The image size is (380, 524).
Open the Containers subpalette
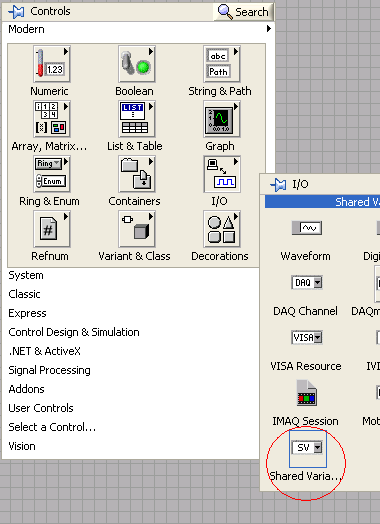(x=137, y=174)
